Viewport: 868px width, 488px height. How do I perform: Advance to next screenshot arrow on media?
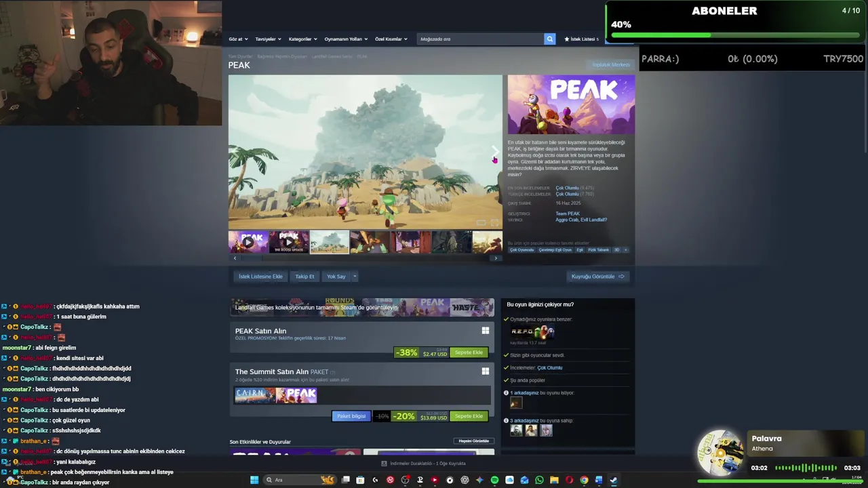[495, 152]
